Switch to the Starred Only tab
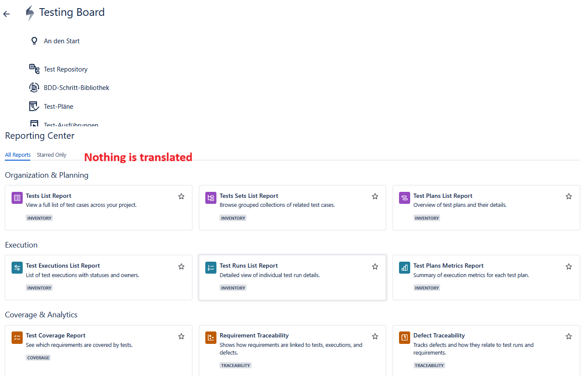Image resolution: width=588 pixels, height=376 pixels. pos(51,155)
